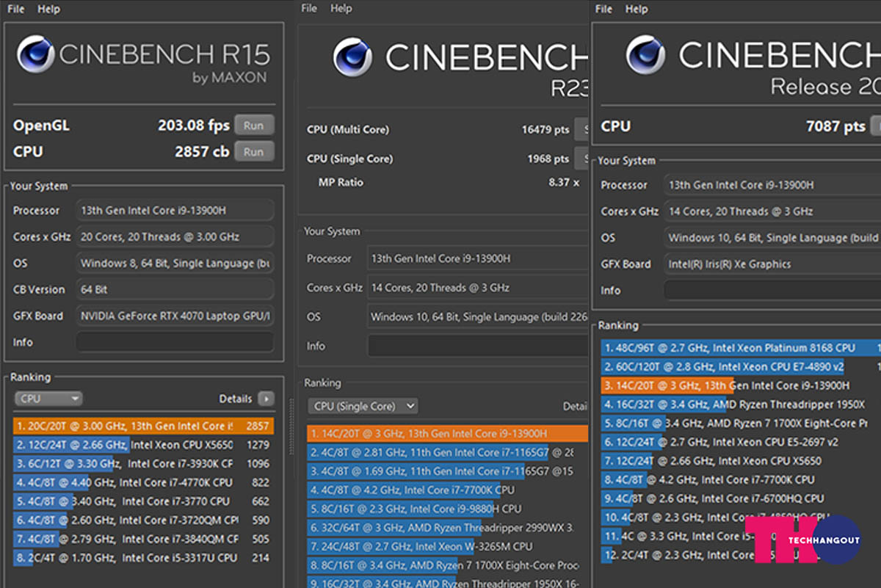881x588 pixels.
Task: Select R23 ranking row 4, Core i7-7700K
Action: pyautogui.click(x=448, y=490)
